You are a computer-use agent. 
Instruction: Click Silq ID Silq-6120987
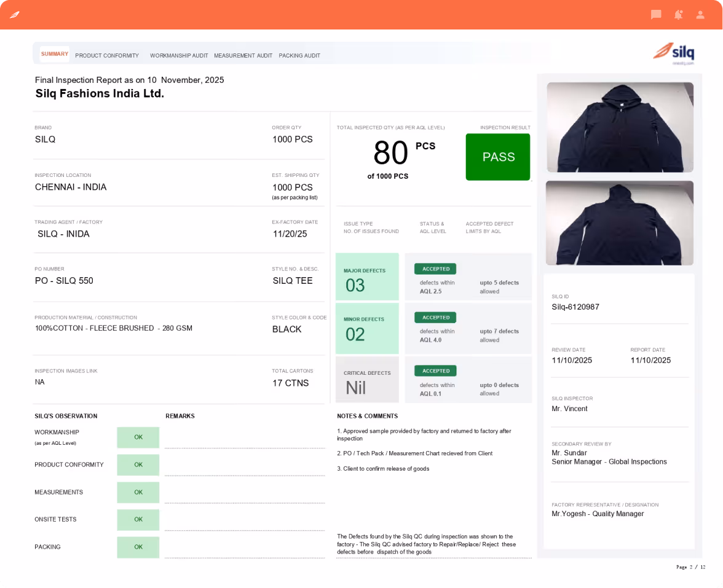tap(575, 307)
